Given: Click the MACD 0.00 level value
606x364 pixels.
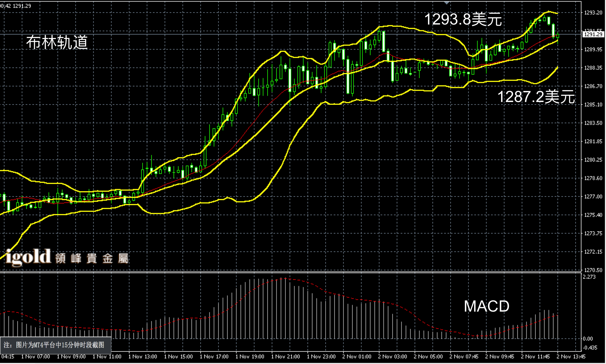Looking at the screenshot, I should 588,339.
